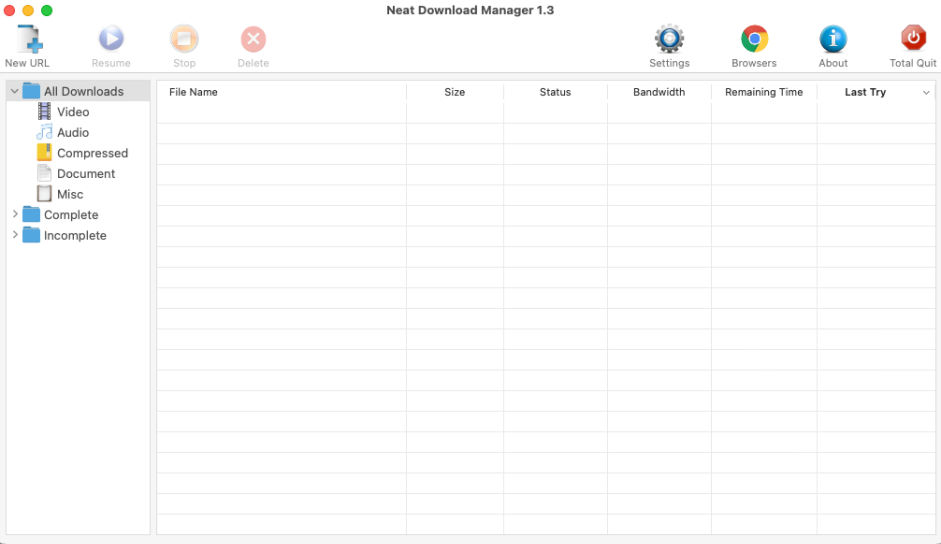Click the Last Try sort arrow

926,93
